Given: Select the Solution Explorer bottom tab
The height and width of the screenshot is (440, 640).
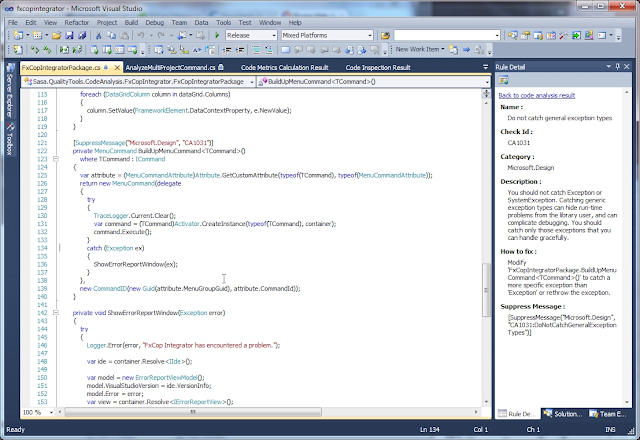Looking at the screenshot, I should (563, 414).
